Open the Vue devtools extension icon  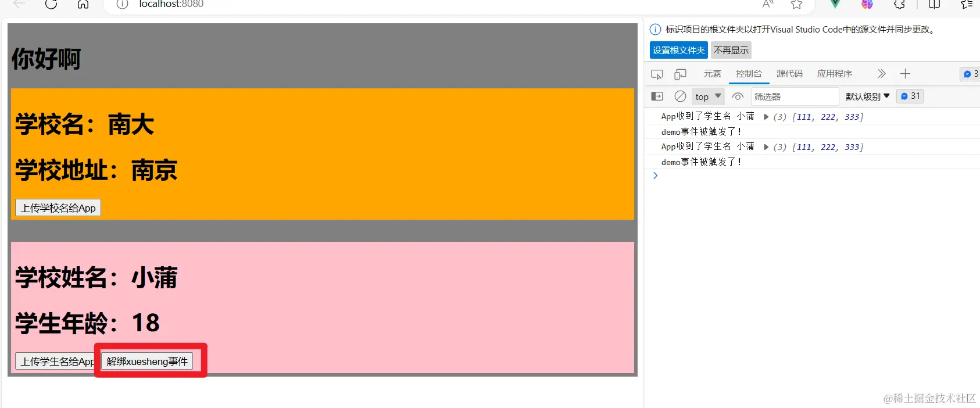[x=835, y=4]
